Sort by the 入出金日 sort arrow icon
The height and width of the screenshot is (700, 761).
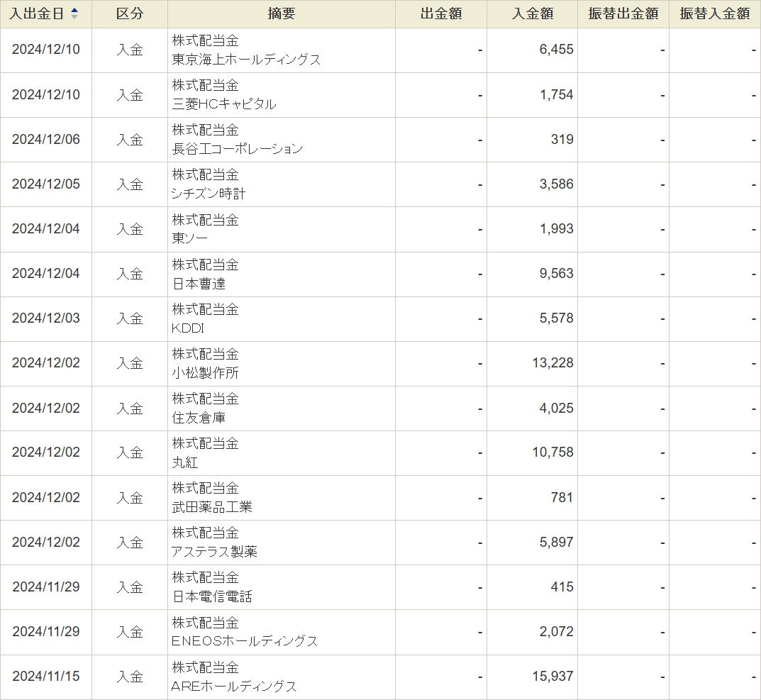pyautogui.click(x=74, y=13)
